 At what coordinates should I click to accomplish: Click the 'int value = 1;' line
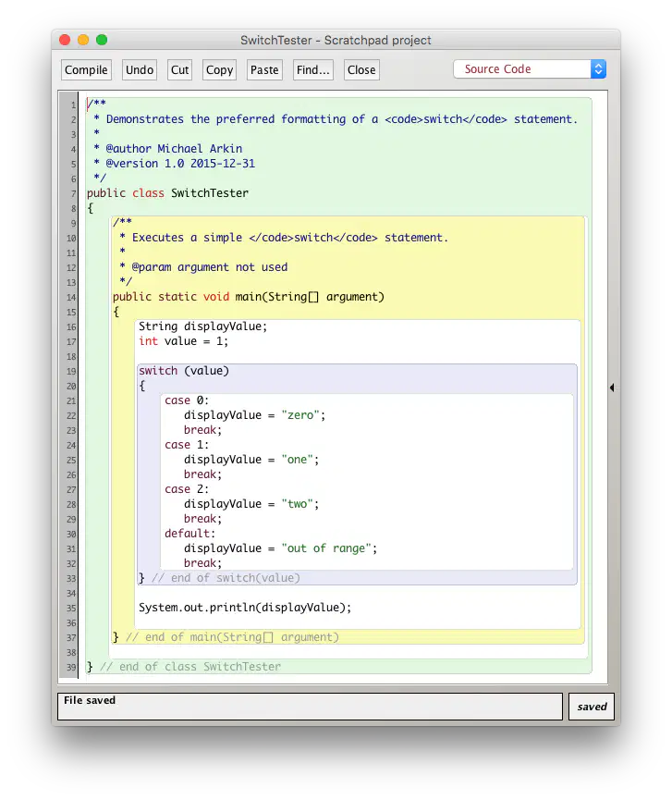pos(184,341)
